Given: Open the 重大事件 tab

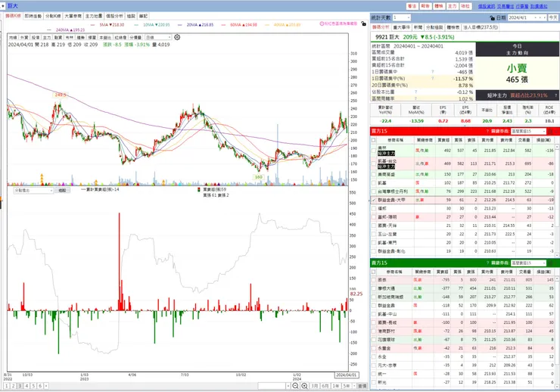Looking at the screenshot, I should (401, 27).
